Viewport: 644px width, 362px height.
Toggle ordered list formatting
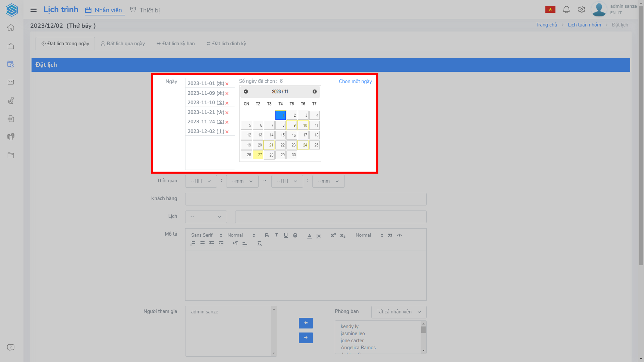(193, 243)
